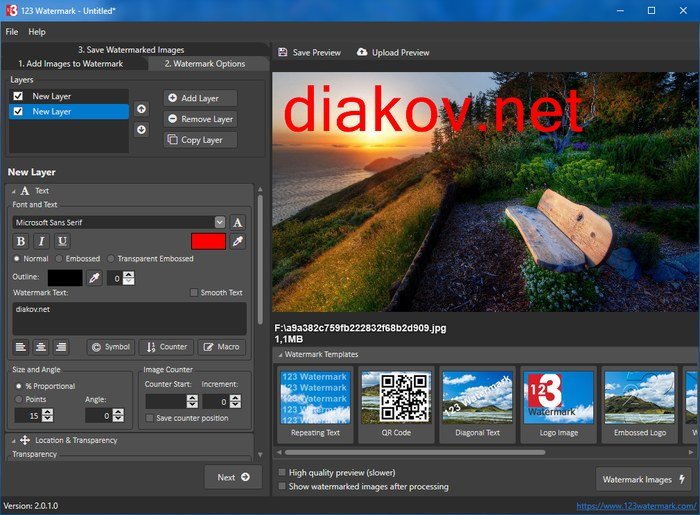Collapse the Text section

14,190
